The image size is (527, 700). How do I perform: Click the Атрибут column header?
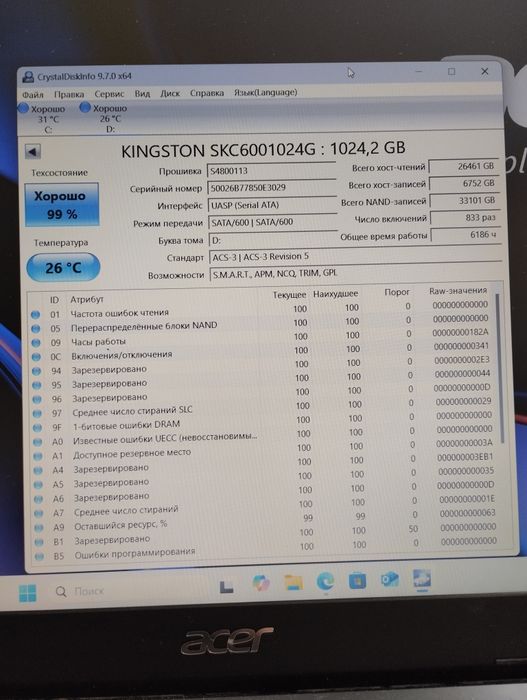click(87, 300)
